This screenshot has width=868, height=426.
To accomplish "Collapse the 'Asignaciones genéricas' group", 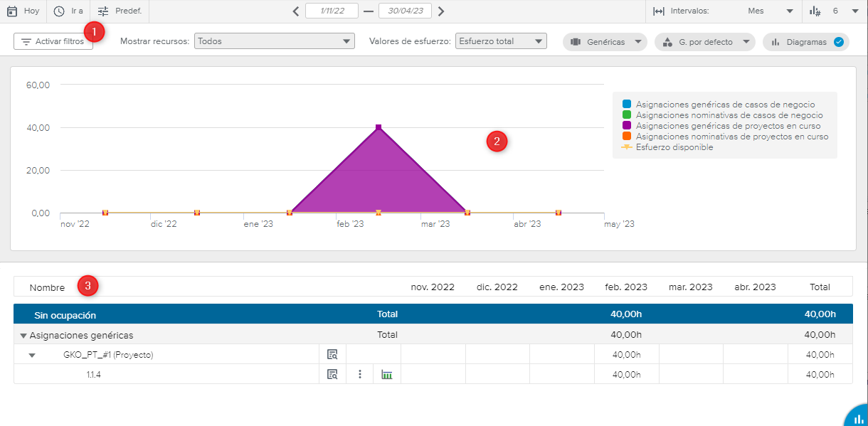I will click(x=23, y=336).
